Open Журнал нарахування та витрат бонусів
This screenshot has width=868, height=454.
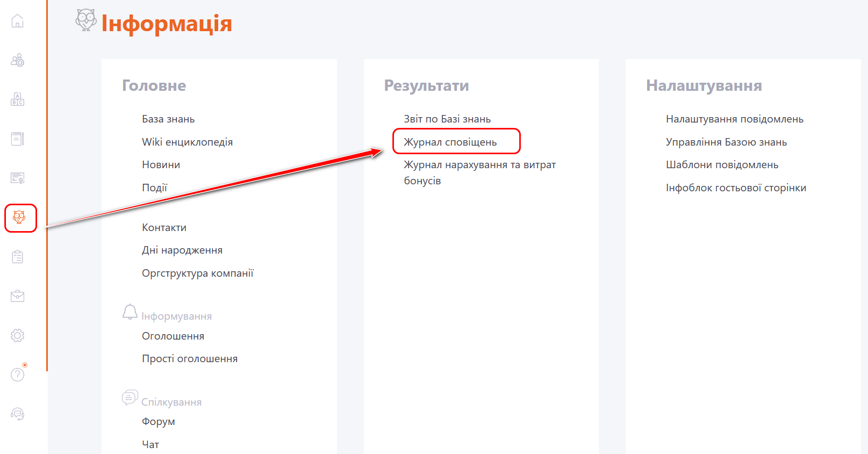(x=479, y=165)
